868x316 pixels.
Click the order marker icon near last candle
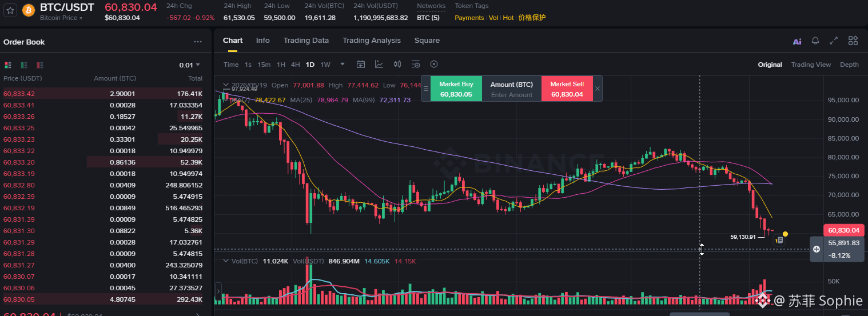pos(779,241)
